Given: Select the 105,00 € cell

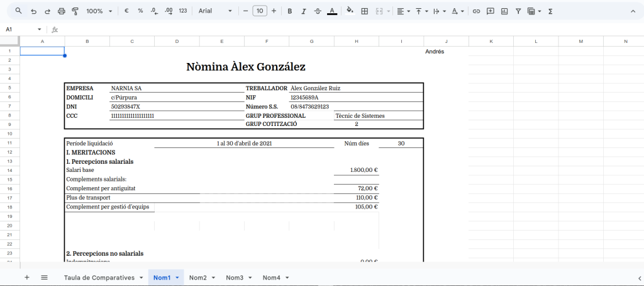Looking at the screenshot, I should (357, 207).
